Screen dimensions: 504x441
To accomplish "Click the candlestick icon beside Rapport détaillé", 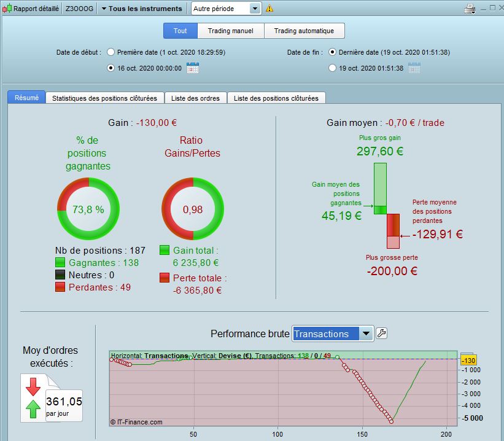I will pos(7,9).
